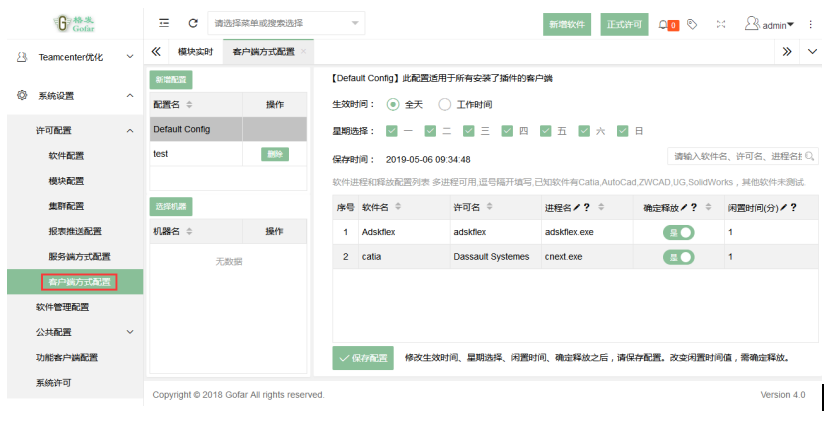Switch to the 模块实时 tab

195,51
